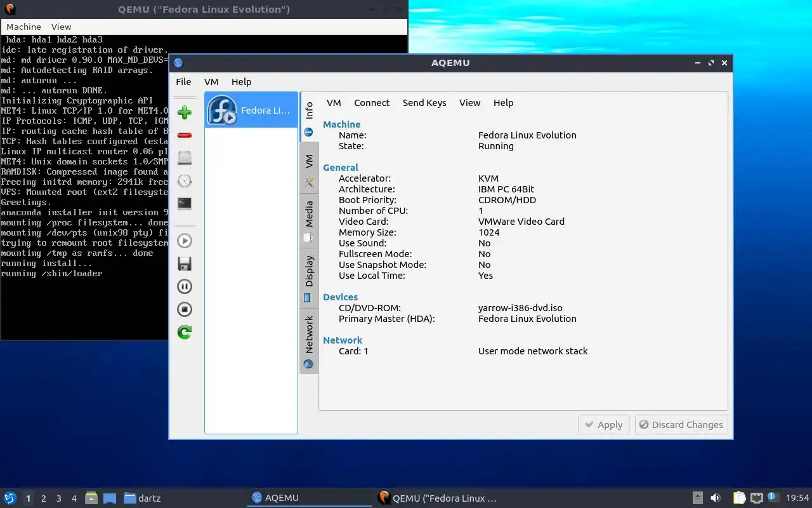
Task: Click the Apply button
Action: click(x=603, y=425)
